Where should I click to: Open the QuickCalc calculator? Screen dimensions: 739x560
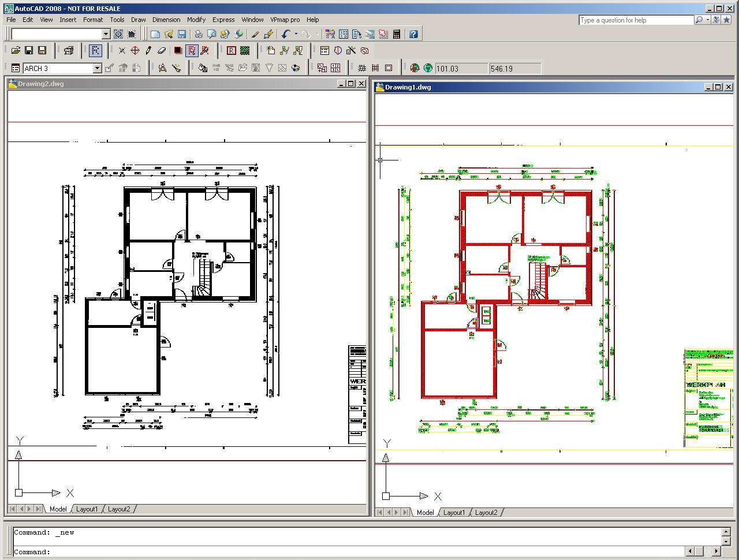(x=397, y=33)
